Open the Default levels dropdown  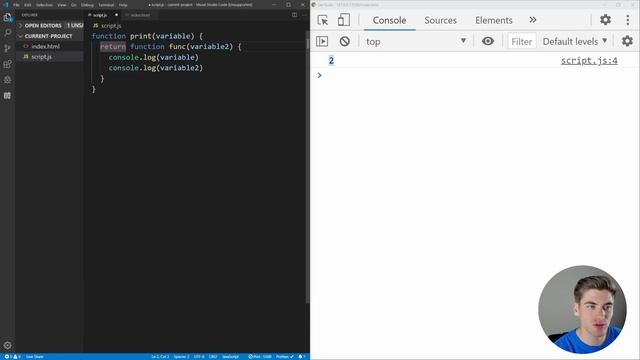[x=575, y=41]
